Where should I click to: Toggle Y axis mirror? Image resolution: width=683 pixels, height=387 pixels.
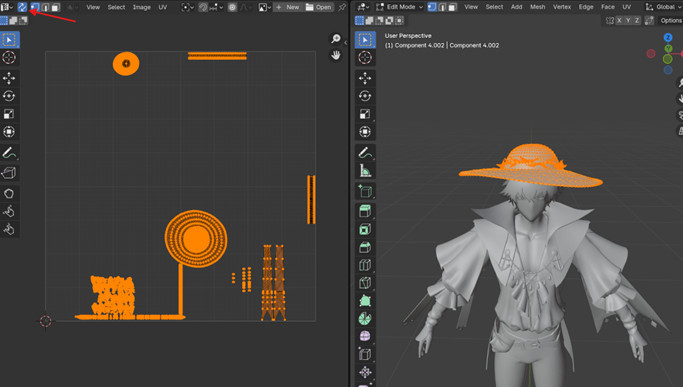click(x=628, y=20)
